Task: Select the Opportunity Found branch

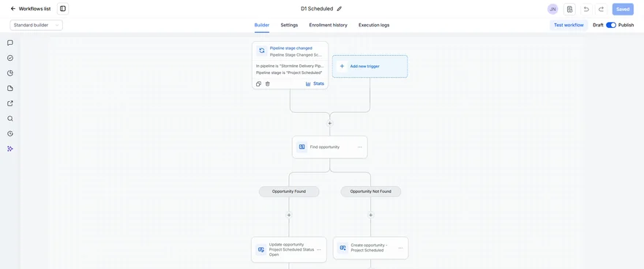Action: 289,191
